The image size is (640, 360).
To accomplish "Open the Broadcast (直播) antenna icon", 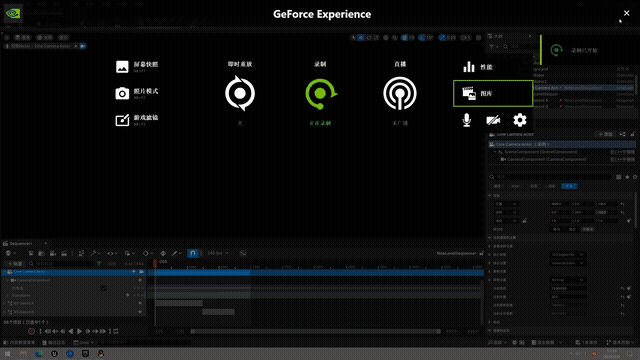I will click(x=400, y=93).
